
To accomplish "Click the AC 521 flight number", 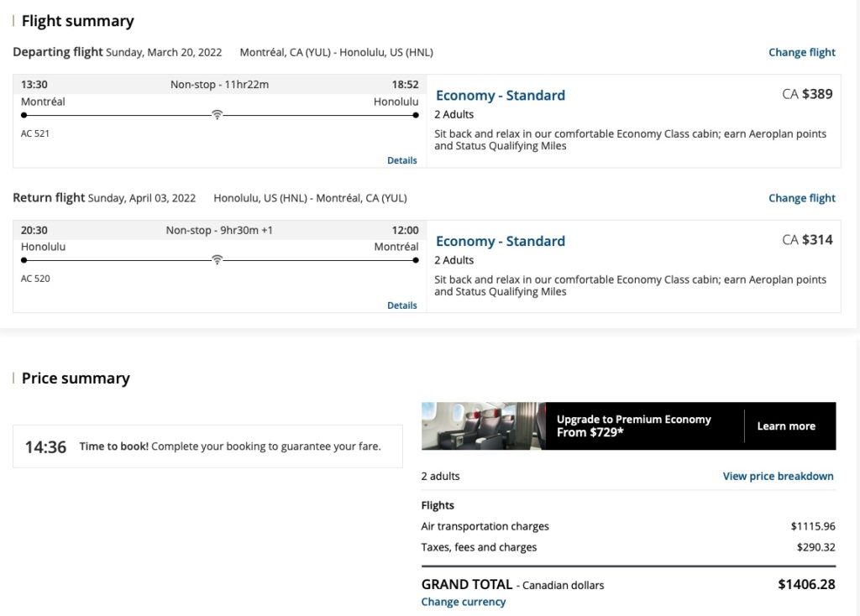I will (x=34, y=133).
